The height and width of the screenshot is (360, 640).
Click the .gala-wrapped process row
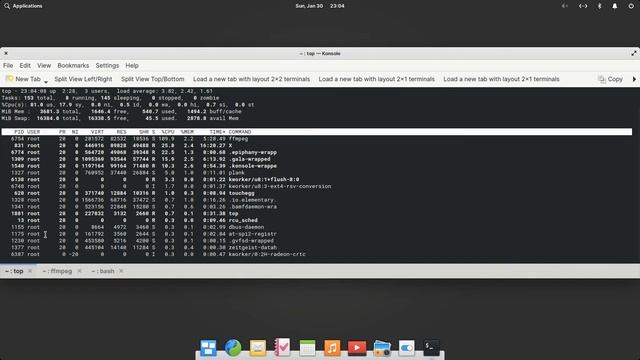coord(317,159)
